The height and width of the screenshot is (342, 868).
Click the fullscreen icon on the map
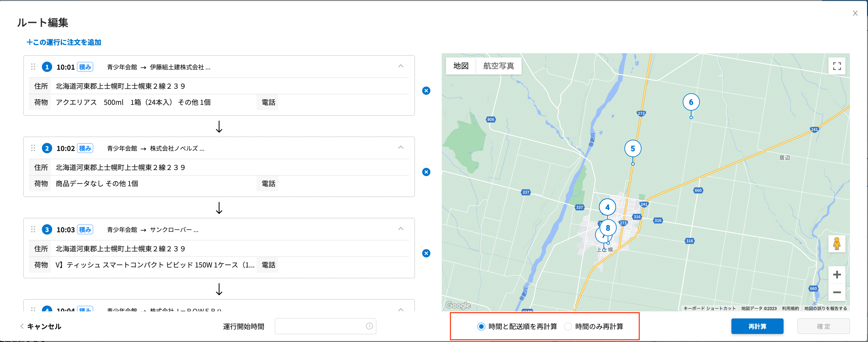837,66
